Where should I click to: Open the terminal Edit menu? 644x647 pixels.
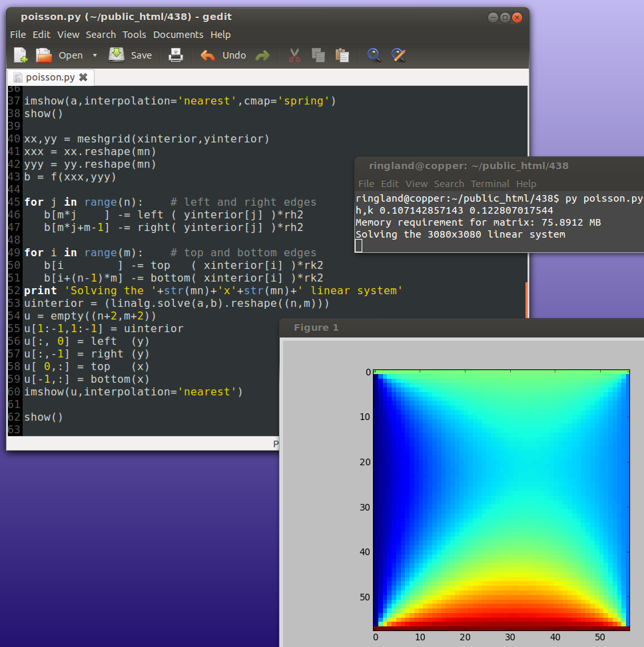pos(390,184)
